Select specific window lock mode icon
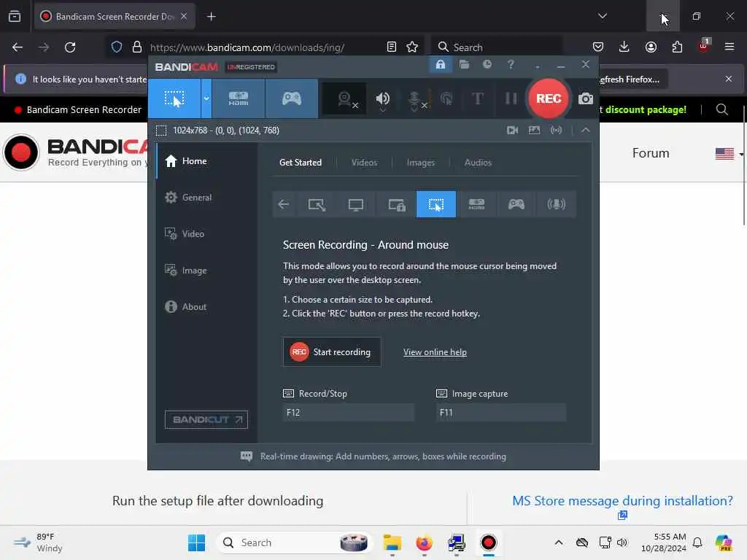This screenshot has width=747, height=560. click(x=396, y=204)
